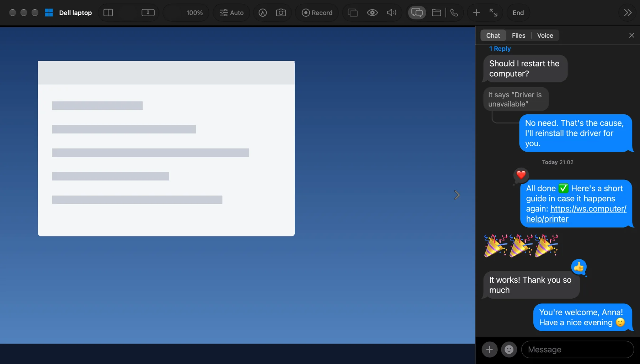Open the display selector showing 2
The width and height of the screenshot is (640, 364).
click(148, 13)
